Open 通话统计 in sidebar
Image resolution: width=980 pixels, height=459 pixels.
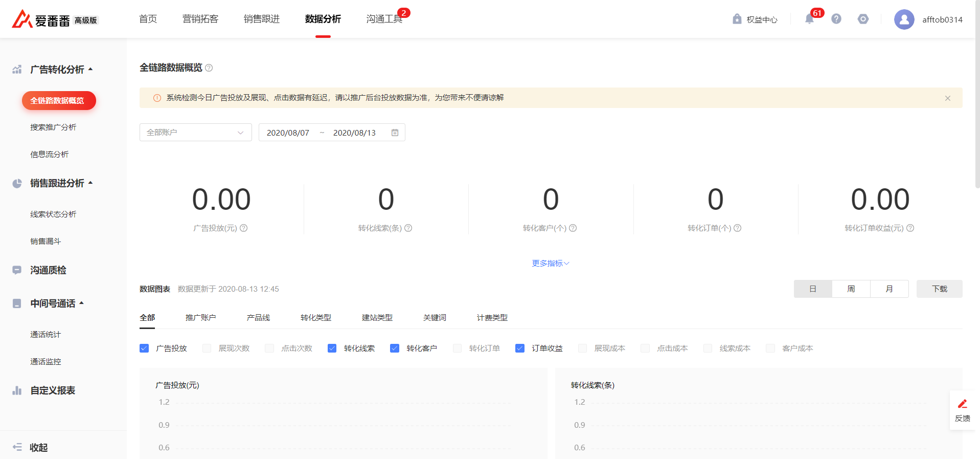point(45,335)
